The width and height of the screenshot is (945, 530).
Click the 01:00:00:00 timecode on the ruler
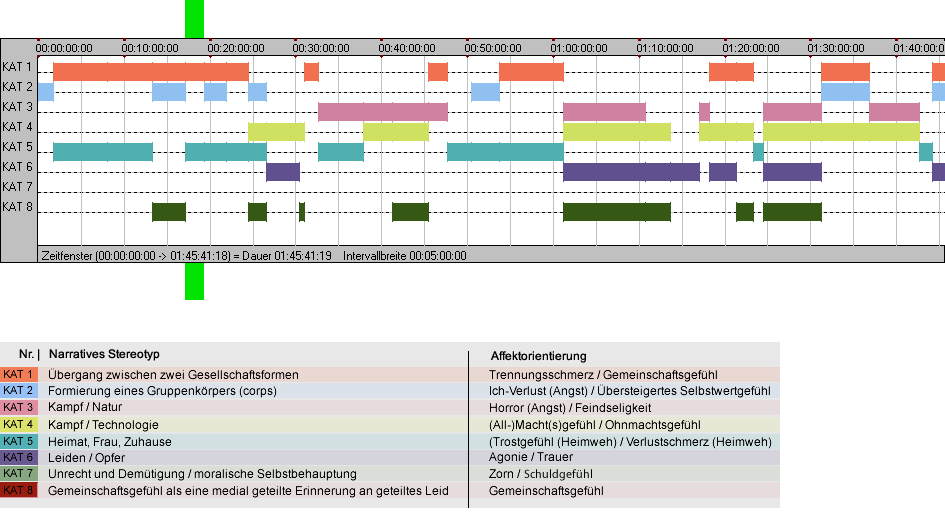point(579,48)
